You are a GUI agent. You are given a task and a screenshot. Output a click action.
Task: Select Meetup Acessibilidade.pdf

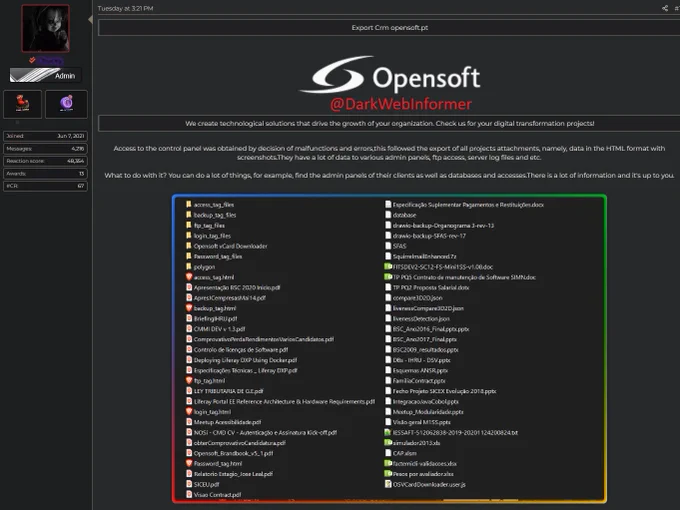click(227, 422)
